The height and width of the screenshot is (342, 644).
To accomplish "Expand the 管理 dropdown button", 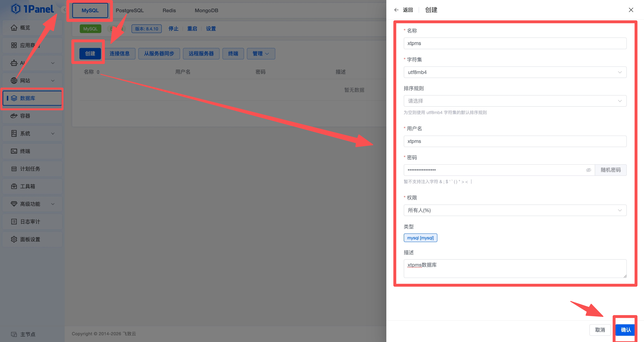I will click(261, 53).
